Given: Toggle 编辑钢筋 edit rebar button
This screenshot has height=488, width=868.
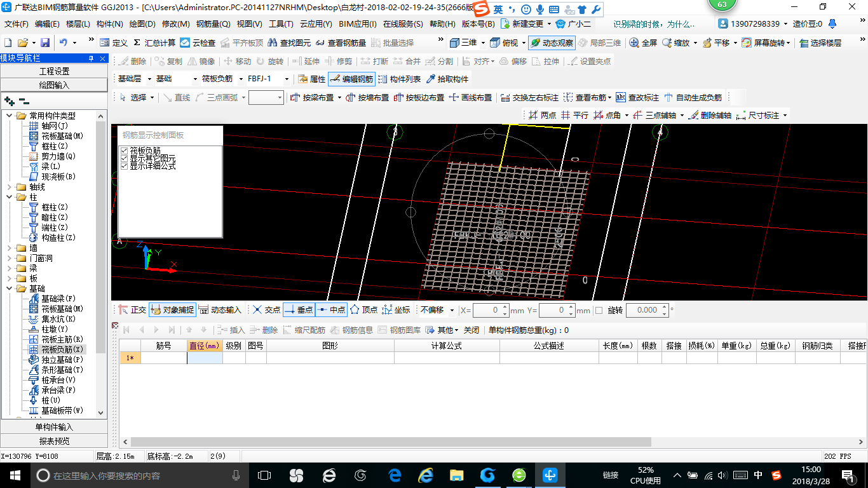Looking at the screenshot, I should (x=351, y=79).
